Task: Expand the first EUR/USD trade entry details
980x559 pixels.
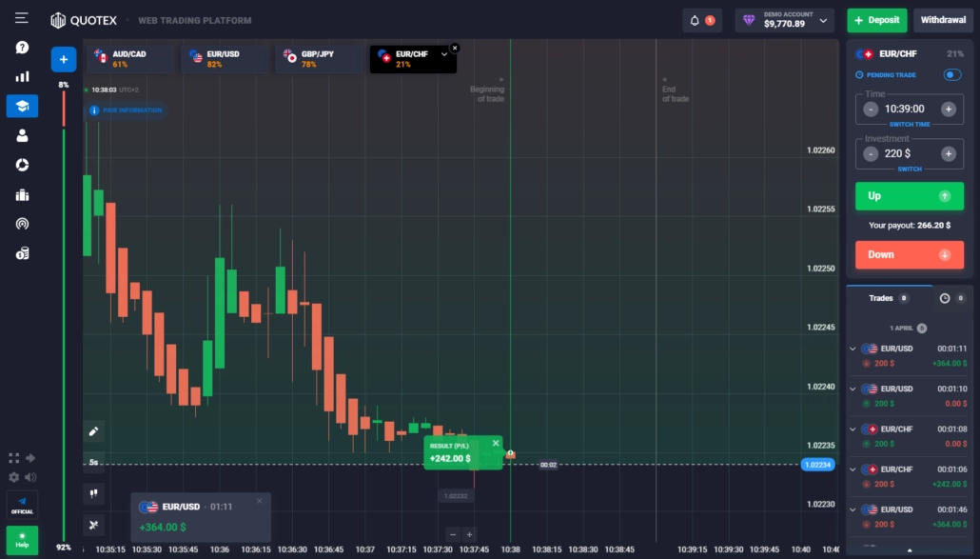Action: [x=853, y=349]
